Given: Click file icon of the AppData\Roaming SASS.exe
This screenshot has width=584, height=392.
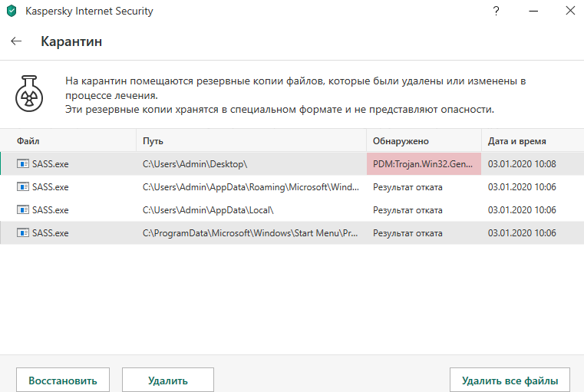Looking at the screenshot, I should [x=23, y=187].
